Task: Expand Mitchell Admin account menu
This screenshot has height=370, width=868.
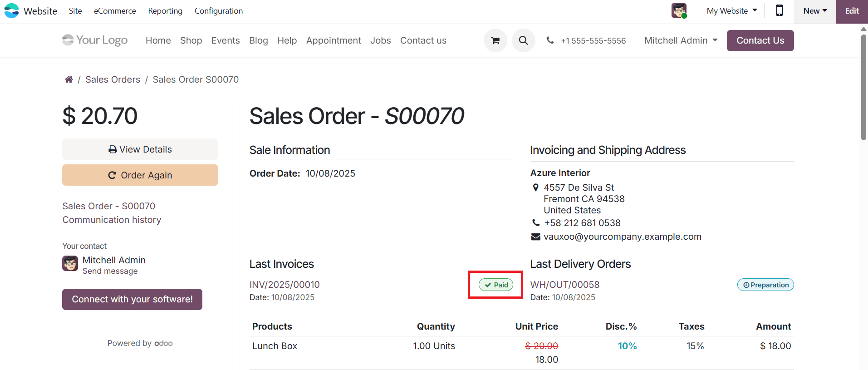Action: [x=681, y=40]
